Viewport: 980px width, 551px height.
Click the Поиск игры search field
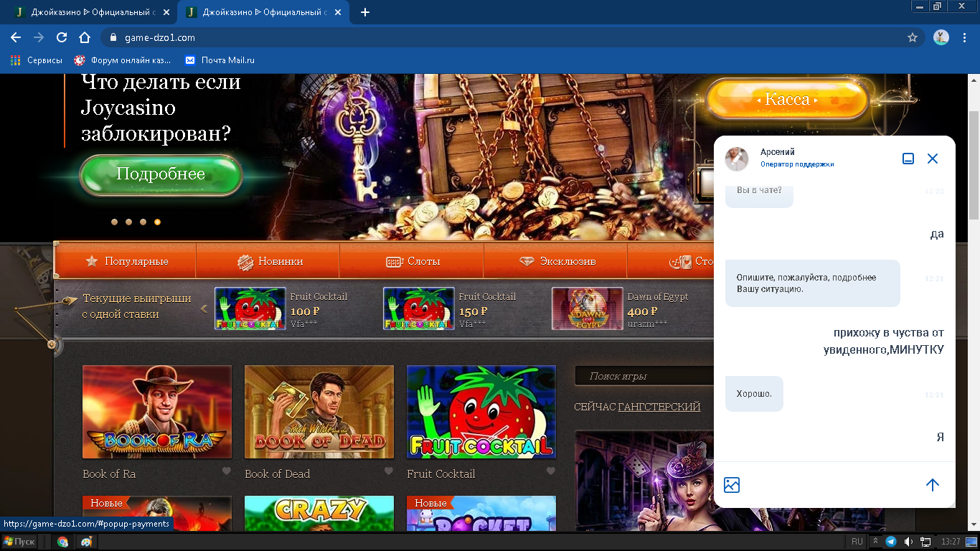(x=644, y=376)
